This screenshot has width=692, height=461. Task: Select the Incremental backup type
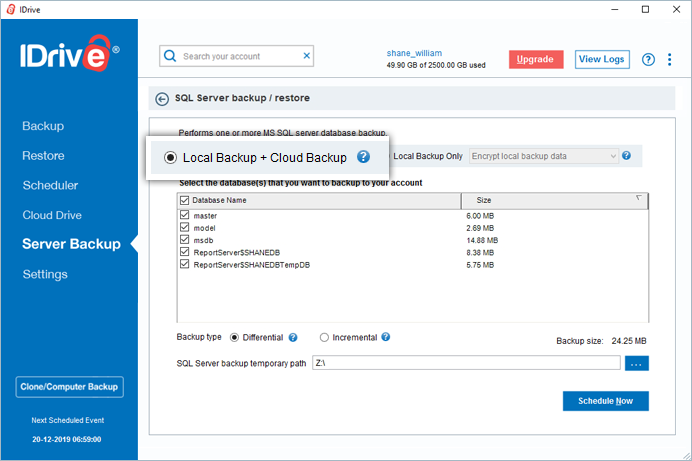(324, 337)
